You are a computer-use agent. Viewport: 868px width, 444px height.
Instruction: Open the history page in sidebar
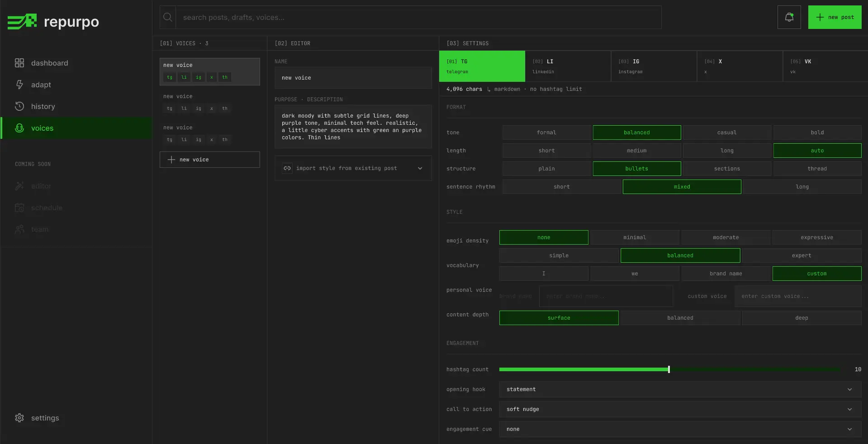(76, 106)
